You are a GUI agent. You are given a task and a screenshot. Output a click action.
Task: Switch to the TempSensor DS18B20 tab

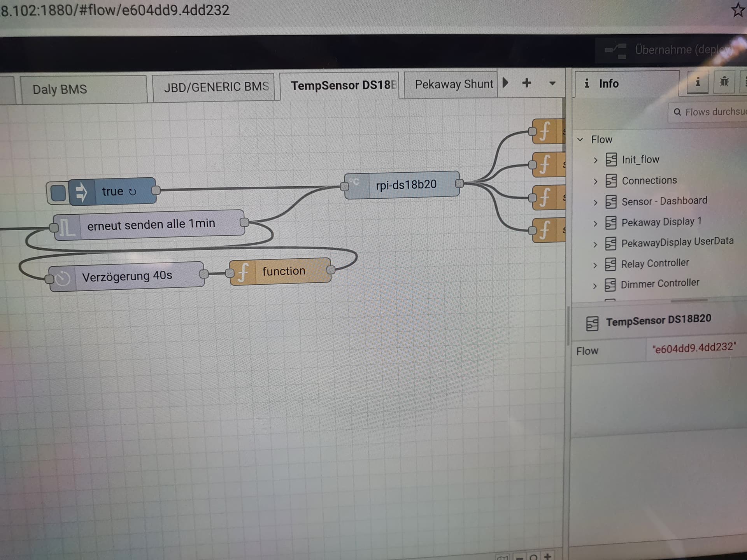339,85
